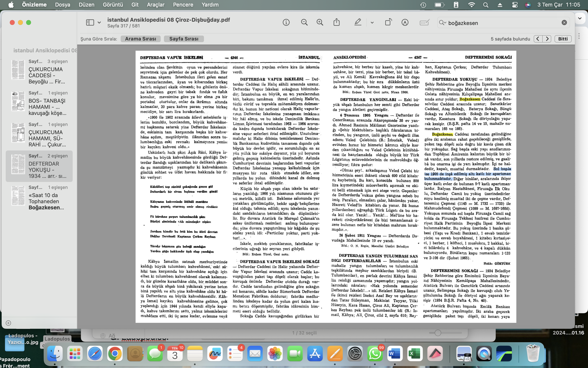Screen dimensions: 588x368
Task: Launch Safari from the Dock
Action: 95,353
